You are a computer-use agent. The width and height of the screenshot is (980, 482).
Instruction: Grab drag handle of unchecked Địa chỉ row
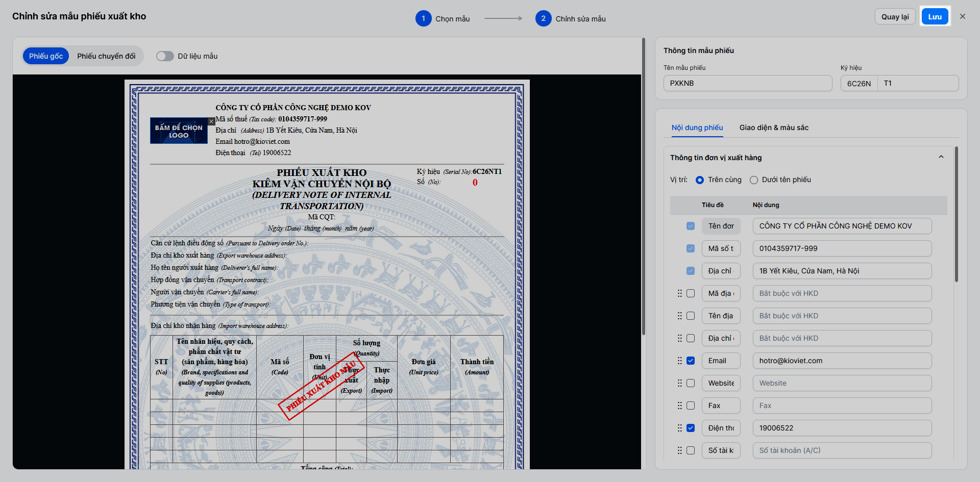pyautogui.click(x=679, y=338)
